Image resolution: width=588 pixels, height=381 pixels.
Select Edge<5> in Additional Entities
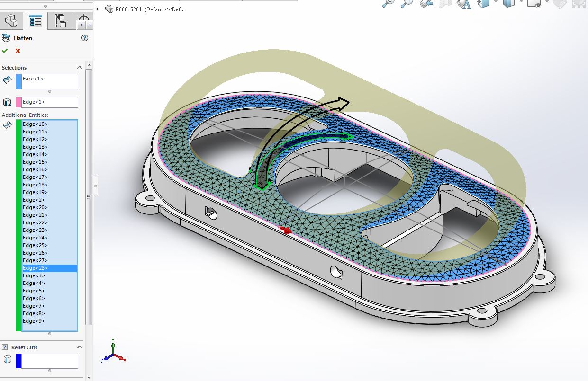50,291
